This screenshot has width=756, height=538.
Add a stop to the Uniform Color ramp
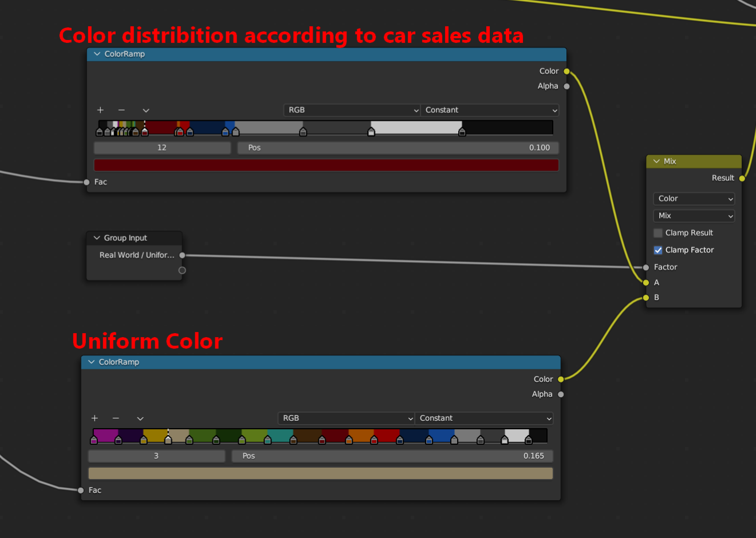[94, 418]
